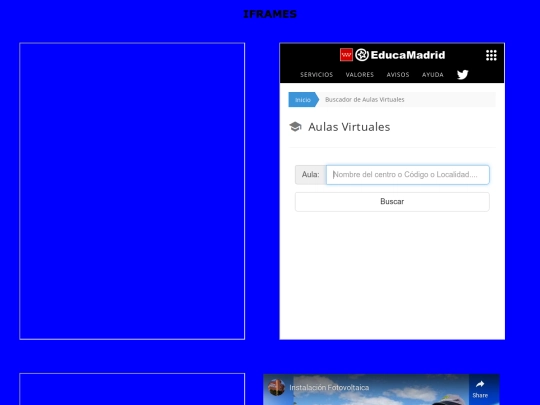Focus the Aula search input field
The image size is (540, 405).
407,175
